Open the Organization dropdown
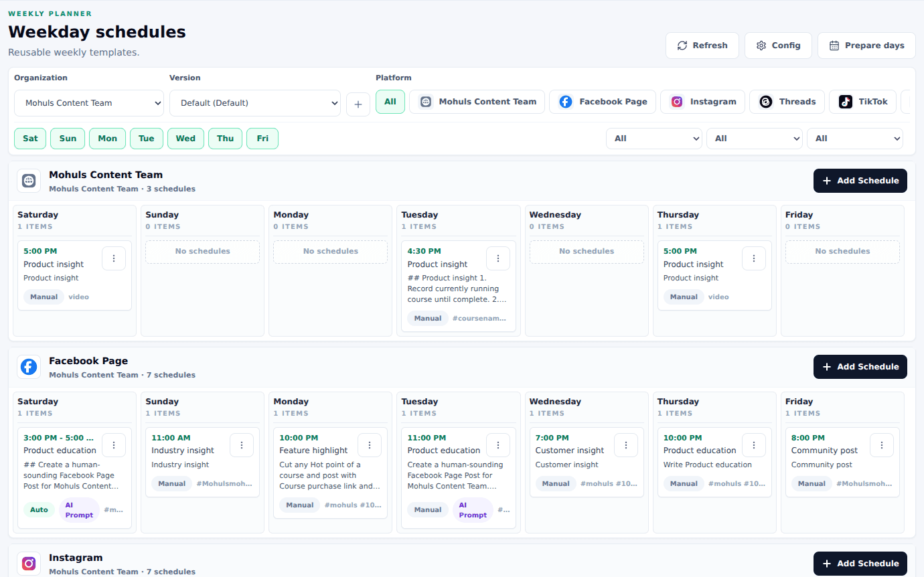Image resolution: width=924 pixels, height=577 pixels. point(89,103)
